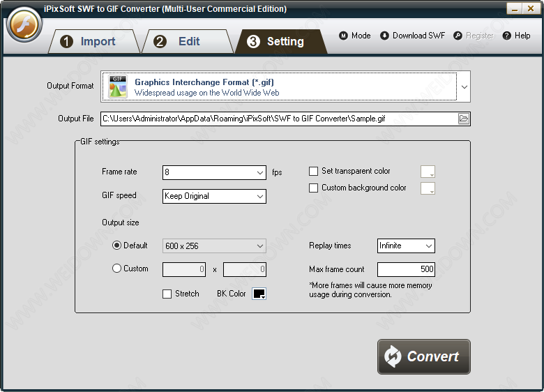
Task: Open the Help menu
Action: pos(517,36)
